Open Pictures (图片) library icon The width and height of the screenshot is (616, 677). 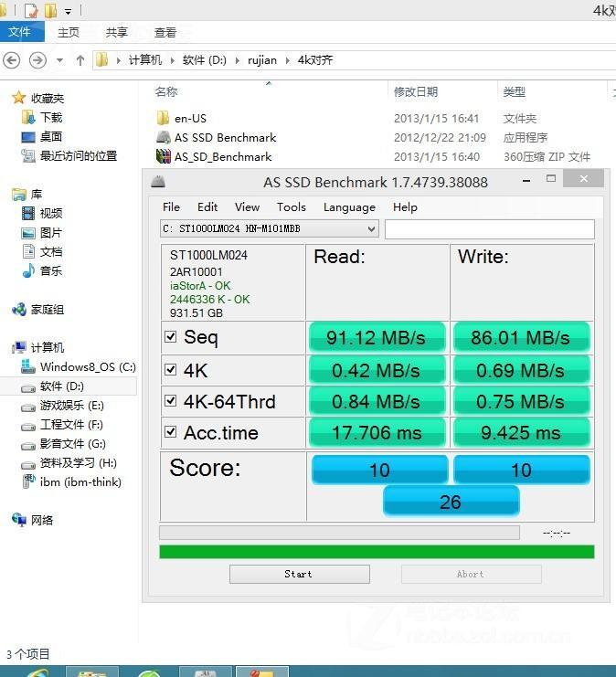(28, 233)
